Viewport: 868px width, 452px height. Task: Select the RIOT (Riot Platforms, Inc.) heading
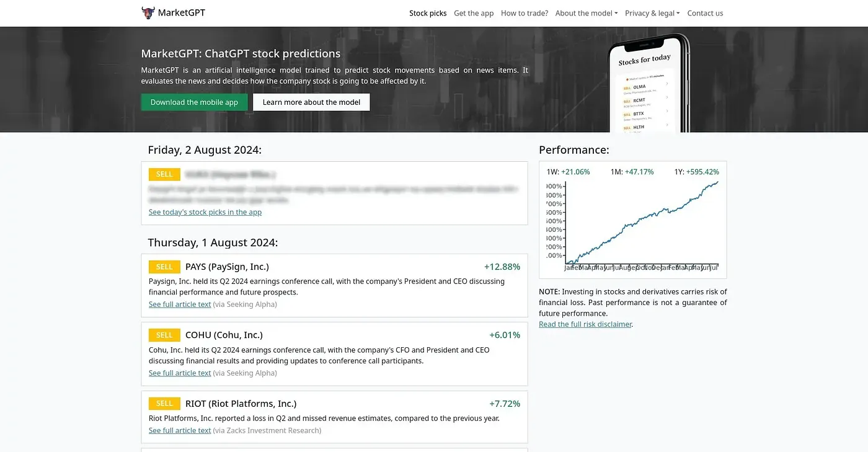(x=241, y=404)
